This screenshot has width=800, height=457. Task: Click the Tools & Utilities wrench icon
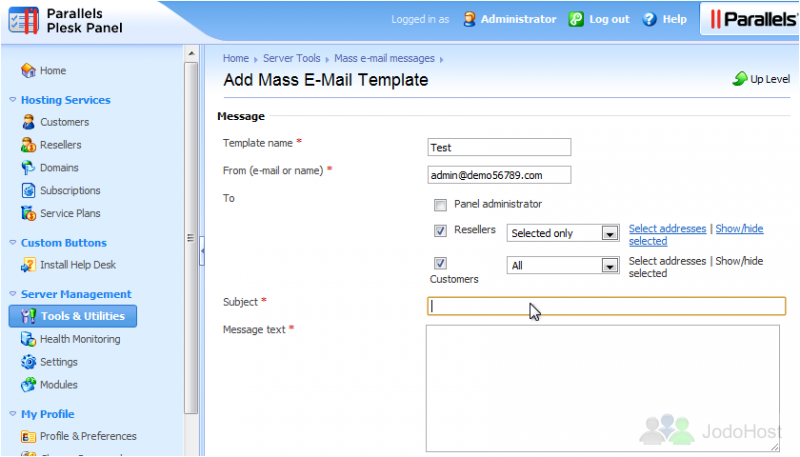click(28, 316)
